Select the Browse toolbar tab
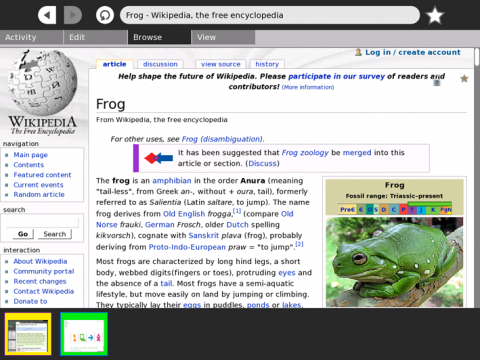This screenshot has width=480, height=360. [x=159, y=37]
